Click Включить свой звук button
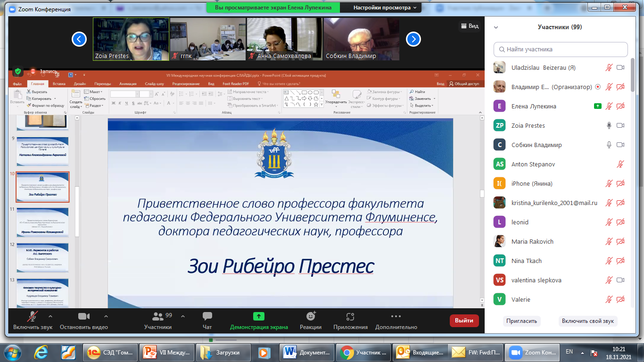Screen dimensions: 644x362 (x=588, y=321)
